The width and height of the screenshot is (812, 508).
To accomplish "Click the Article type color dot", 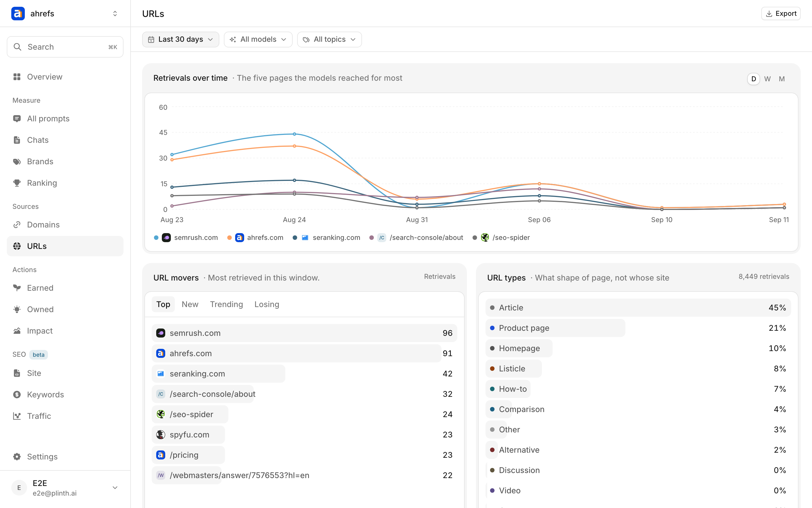I will tap(492, 308).
